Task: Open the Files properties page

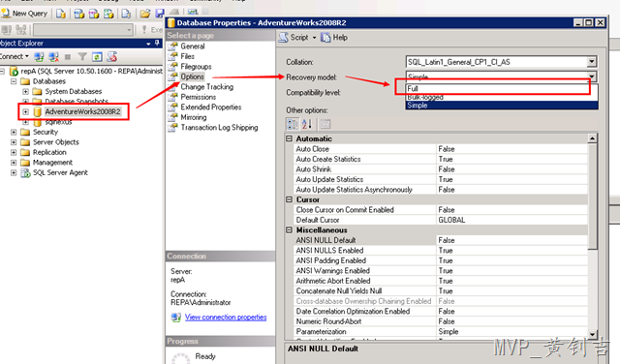Action: 187,56
